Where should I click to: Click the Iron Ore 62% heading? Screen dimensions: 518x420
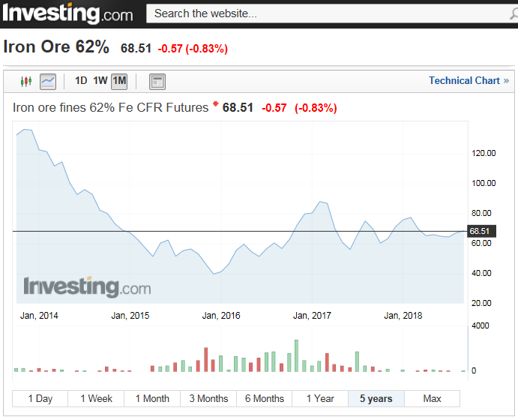pyautogui.click(x=56, y=46)
